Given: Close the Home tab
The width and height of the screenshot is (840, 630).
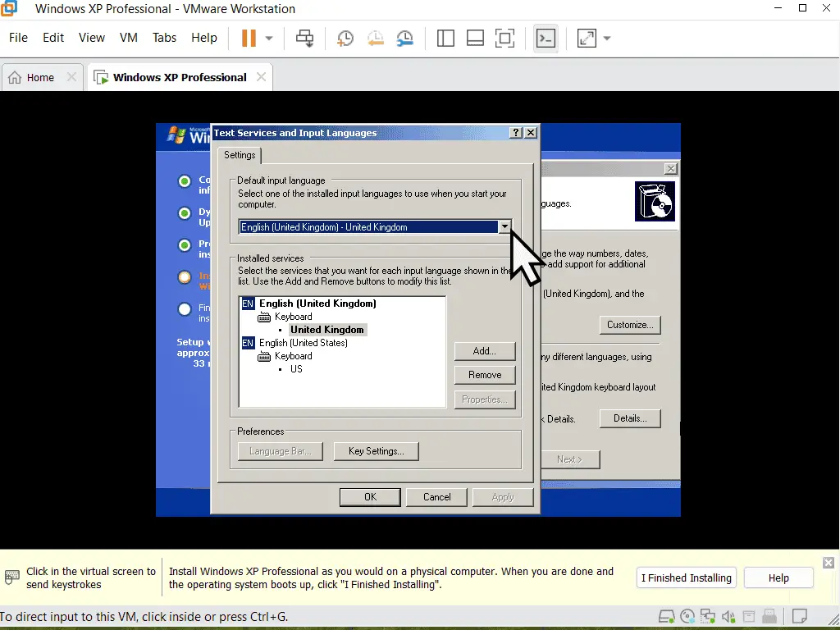Looking at the screenshot, I should coord(71,77).
